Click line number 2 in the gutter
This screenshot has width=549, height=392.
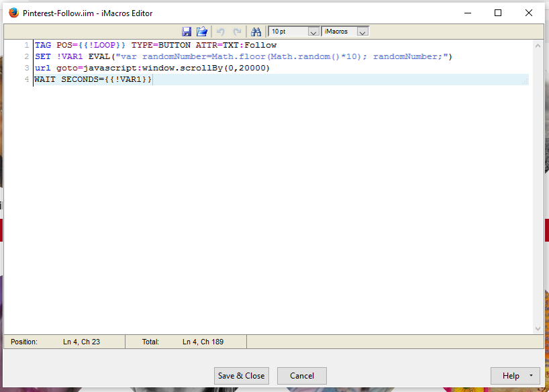click(x=27, y=57)
